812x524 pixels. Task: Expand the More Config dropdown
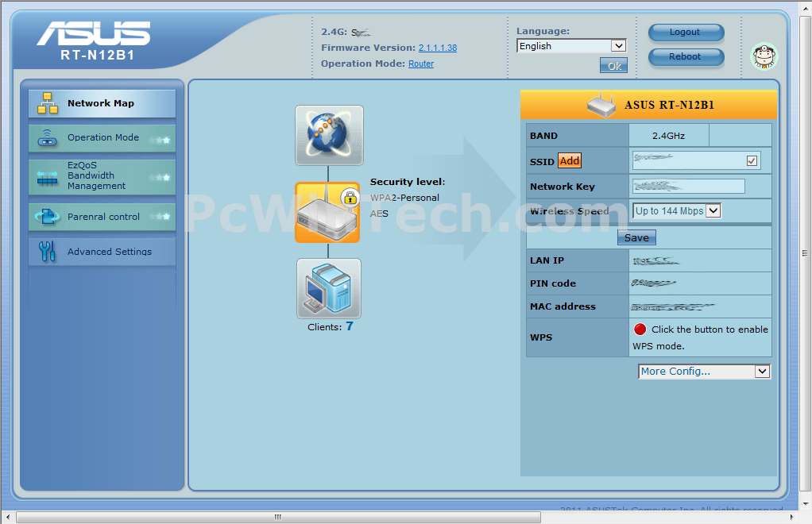(x=704, y=372)
